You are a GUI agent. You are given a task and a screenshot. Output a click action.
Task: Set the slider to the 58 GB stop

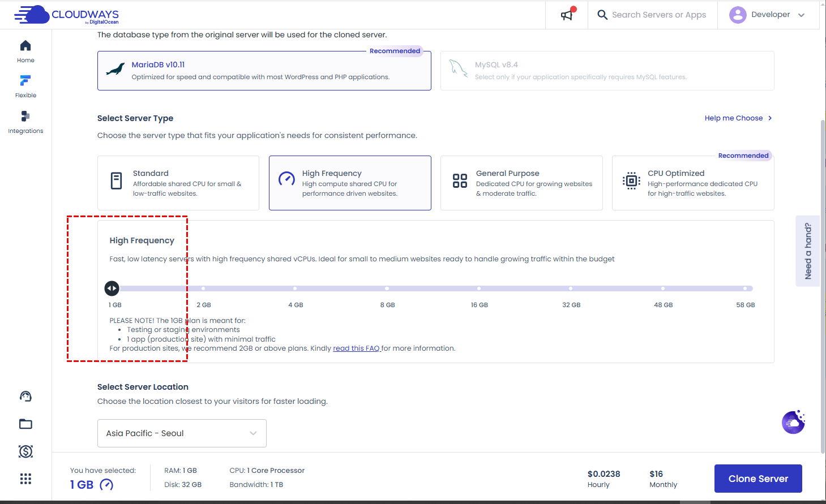(746, 288)
